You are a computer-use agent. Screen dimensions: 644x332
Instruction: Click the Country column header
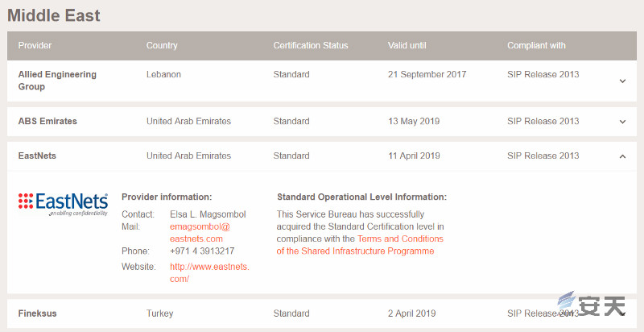tap(162, 46)
